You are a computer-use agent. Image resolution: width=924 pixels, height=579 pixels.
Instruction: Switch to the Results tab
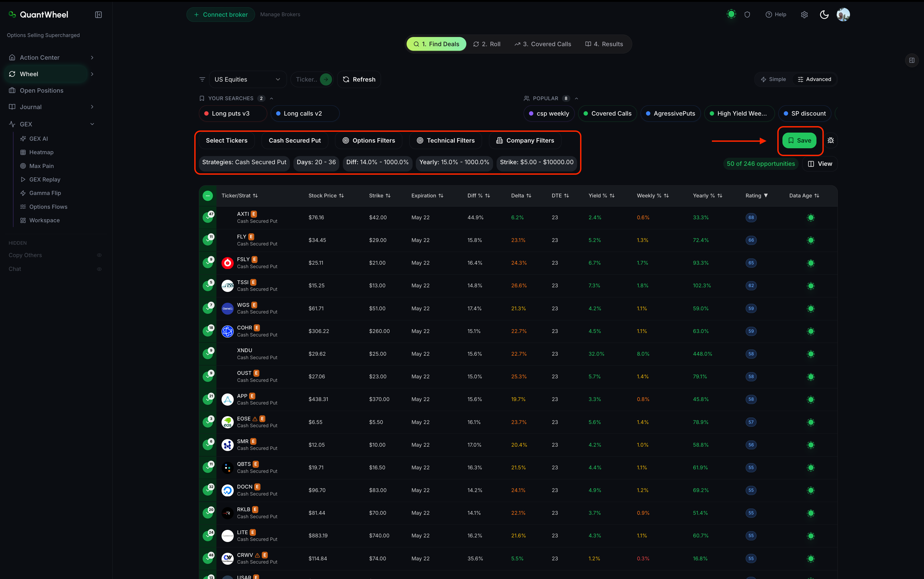604,44
